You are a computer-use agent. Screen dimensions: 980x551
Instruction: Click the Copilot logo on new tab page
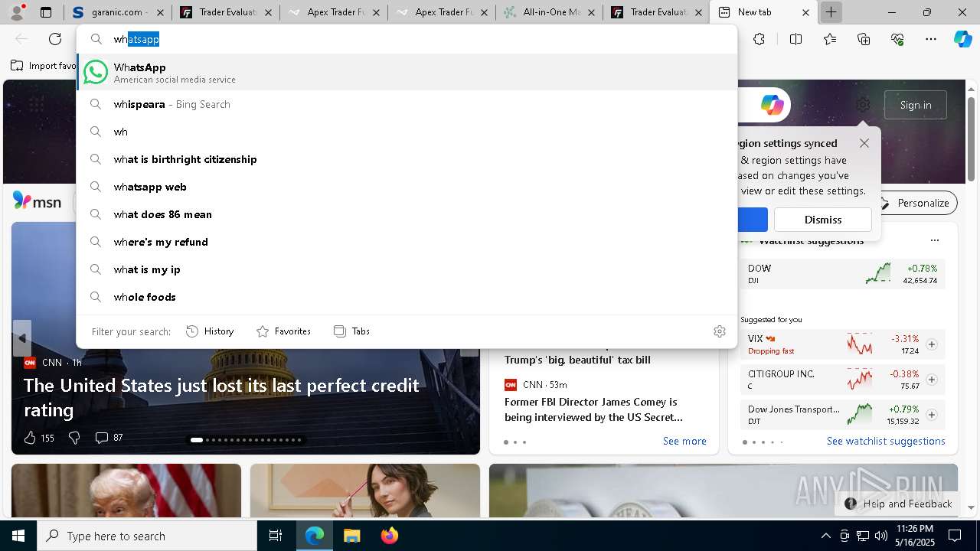(772, 105)
